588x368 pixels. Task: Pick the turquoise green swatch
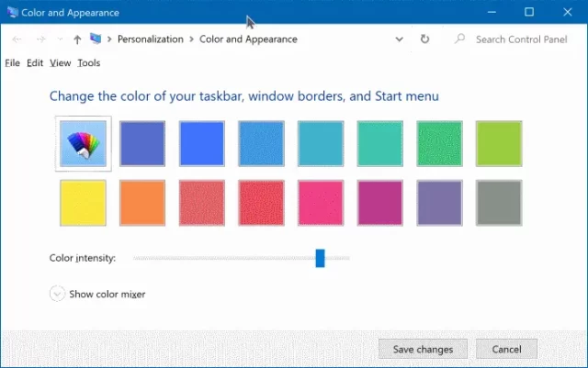pos(379,143)
